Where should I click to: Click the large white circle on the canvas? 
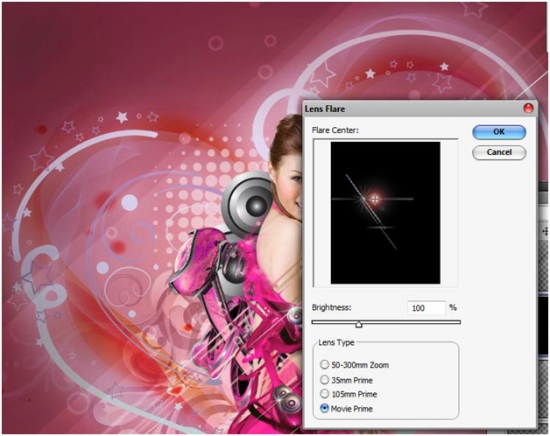tap(129, 203)
